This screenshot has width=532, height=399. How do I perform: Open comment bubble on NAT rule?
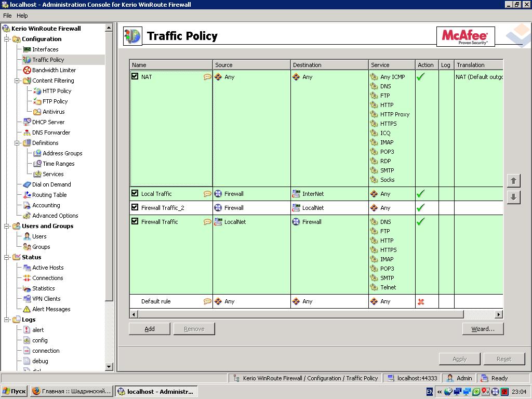point(207,77)
